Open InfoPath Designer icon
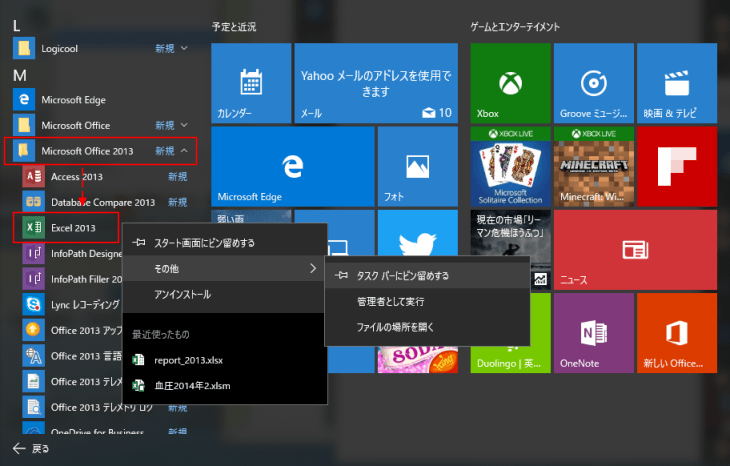This screenshot has height=466, width=730. click(x=34, y=253)
